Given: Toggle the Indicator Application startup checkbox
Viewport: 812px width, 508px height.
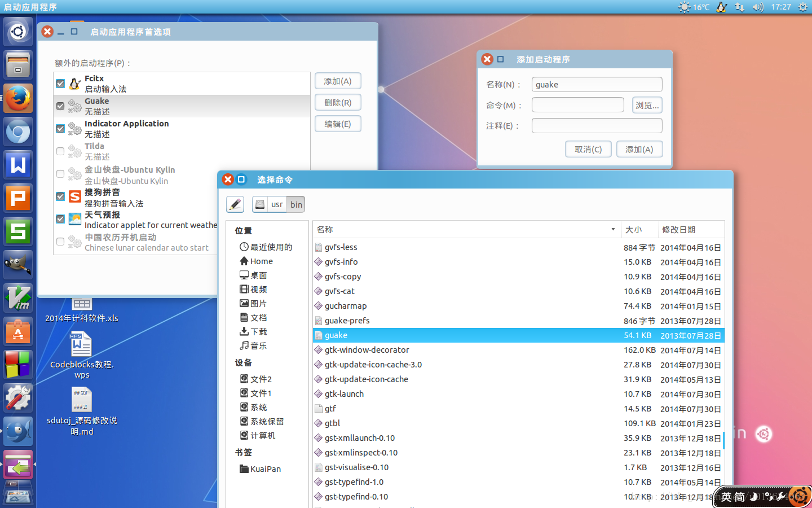Looking at the screenshot, I should [60, 129].
